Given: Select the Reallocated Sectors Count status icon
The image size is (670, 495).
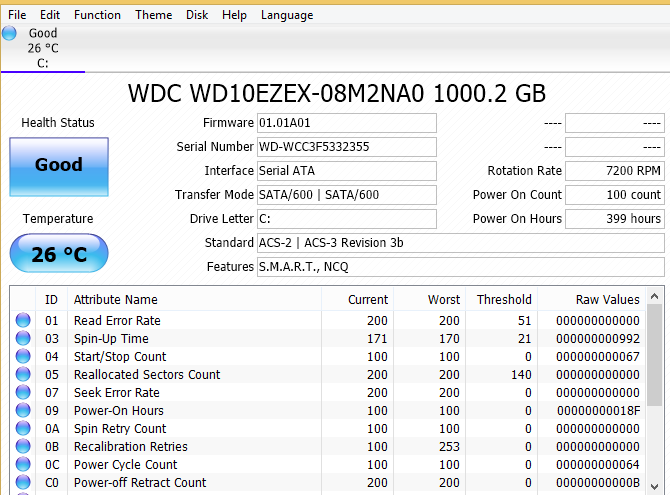Looking at the screenshot, I should coord(22,375).
